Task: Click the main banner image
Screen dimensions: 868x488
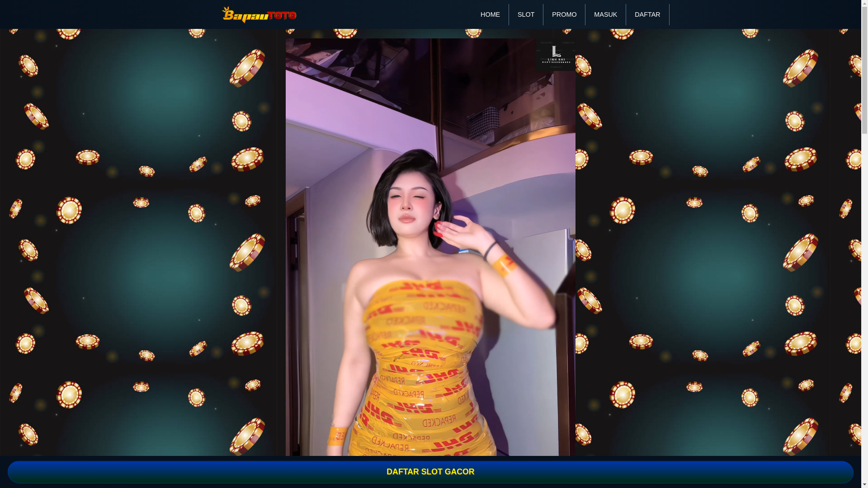Action: pos(430,247)
